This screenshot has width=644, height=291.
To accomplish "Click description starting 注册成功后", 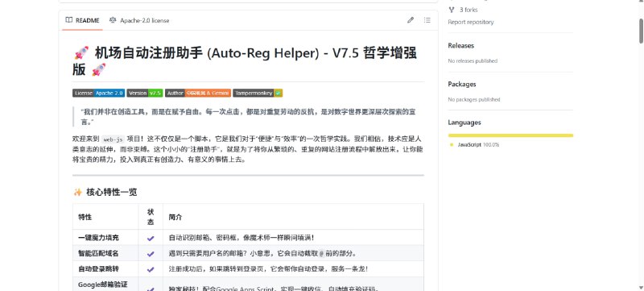I will pyautogui.click(x=268, y=269).
